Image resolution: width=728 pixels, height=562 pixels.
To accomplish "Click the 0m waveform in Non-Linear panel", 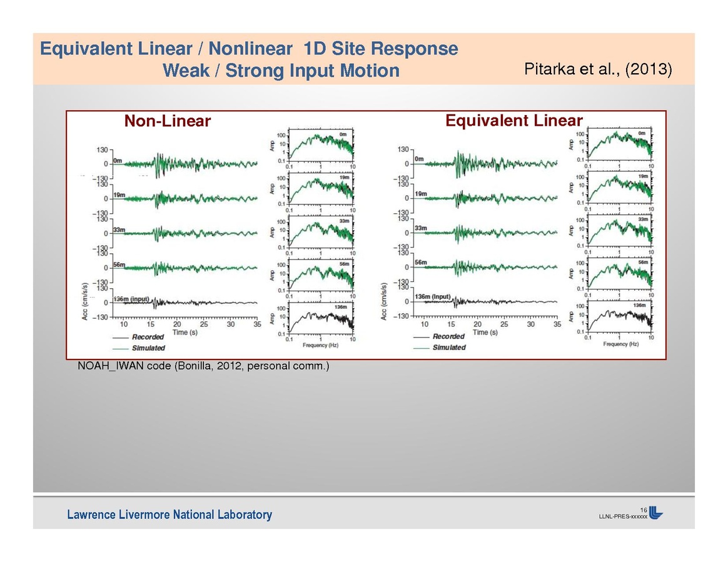I will click(x=188, y=164).
